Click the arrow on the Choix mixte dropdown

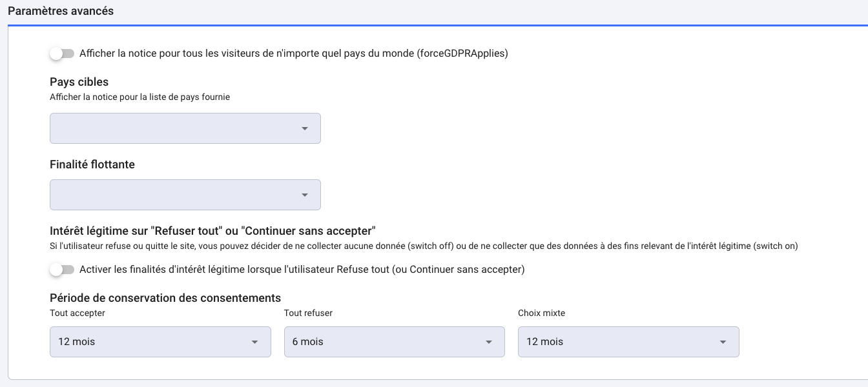[x=723, y=342]
